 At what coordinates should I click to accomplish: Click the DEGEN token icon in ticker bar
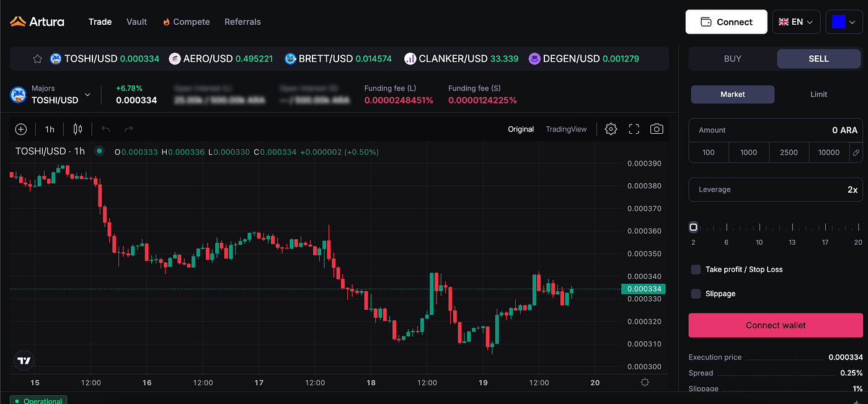pos(534,59)
